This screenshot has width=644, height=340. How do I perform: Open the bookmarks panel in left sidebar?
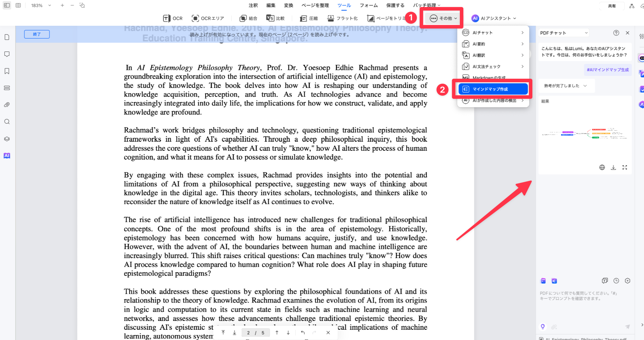point(7,71)
